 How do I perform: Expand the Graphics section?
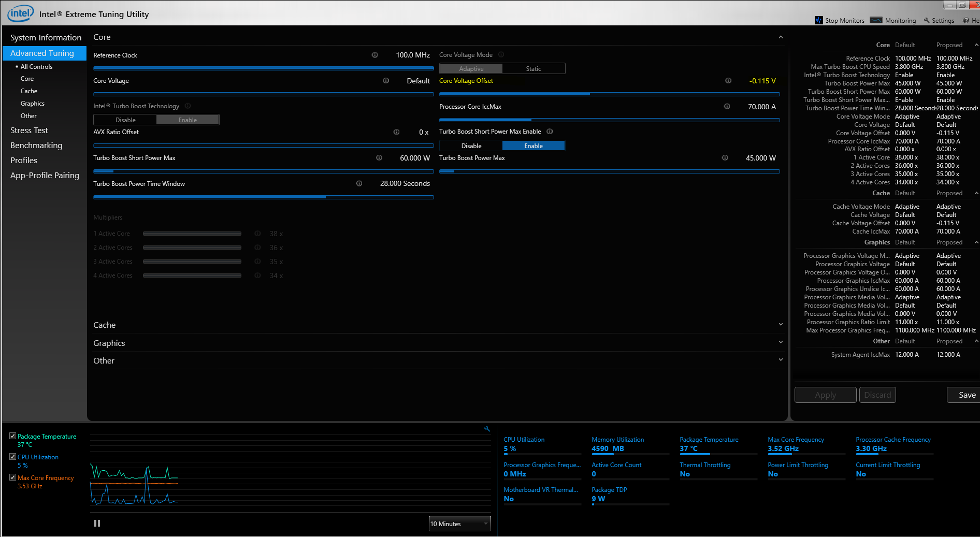pos(781,342)
